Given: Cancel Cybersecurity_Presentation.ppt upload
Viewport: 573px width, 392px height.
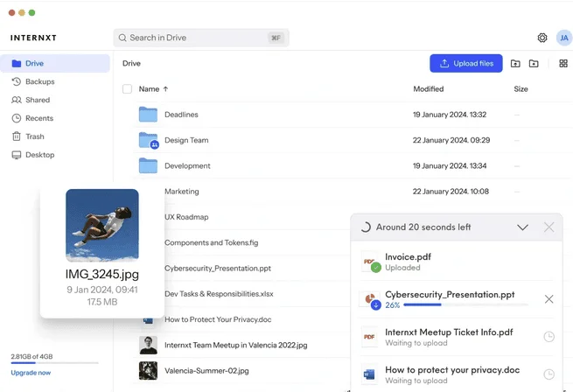Looking at the screenshot, I should 549,299.
